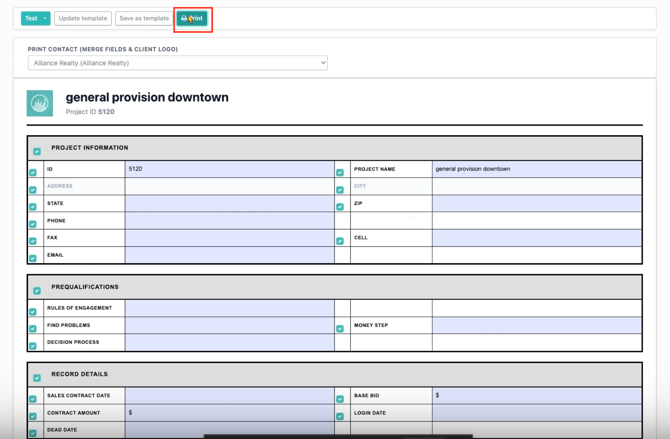Click the 'Project ID 5120' subtitle text
The height and width of the screenshot is (439, 670).
coord(90,112)
